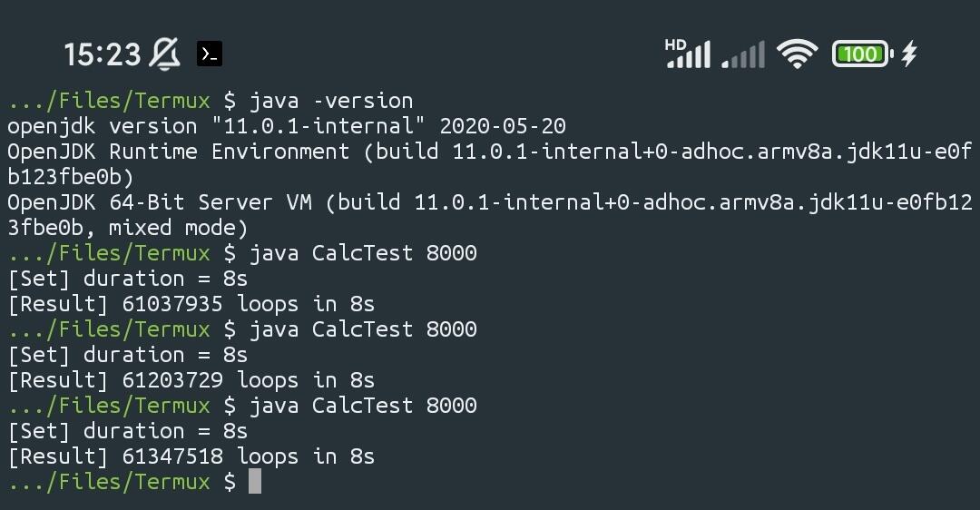The height and width of the screenshot is (510, 980).
Task: Click the result showing 61347518 loops
Action: point(191,456)
